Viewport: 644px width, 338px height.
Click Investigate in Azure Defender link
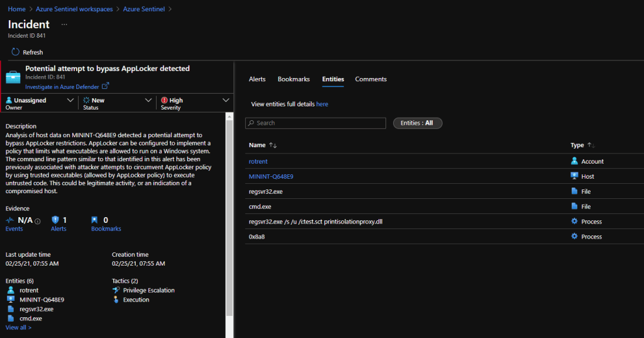[x=62, y=87]
